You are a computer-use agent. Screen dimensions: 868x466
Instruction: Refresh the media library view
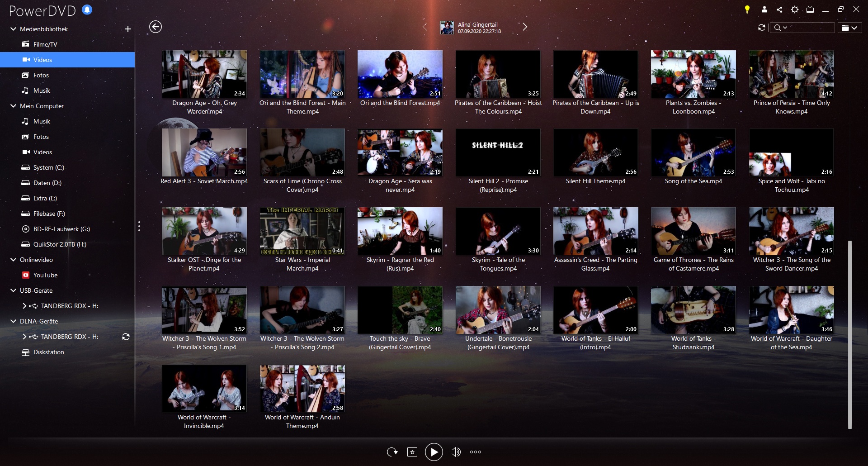[x=762, y=28]
